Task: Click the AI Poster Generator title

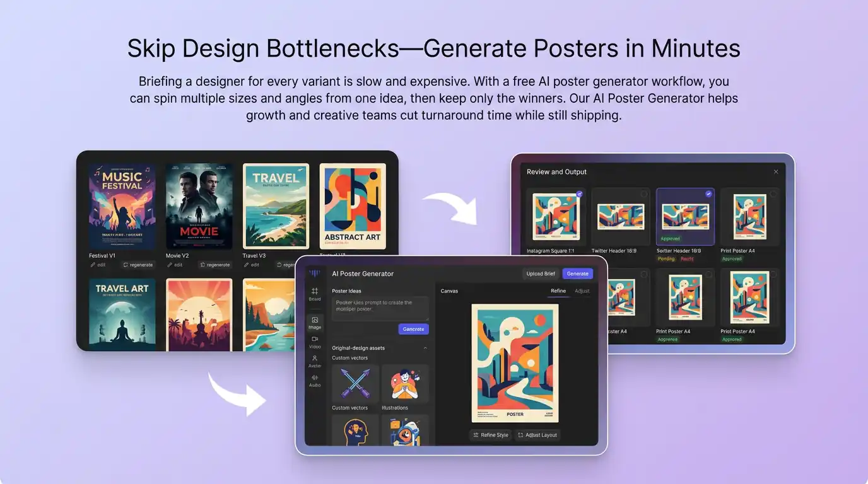Action: [363, 274]
